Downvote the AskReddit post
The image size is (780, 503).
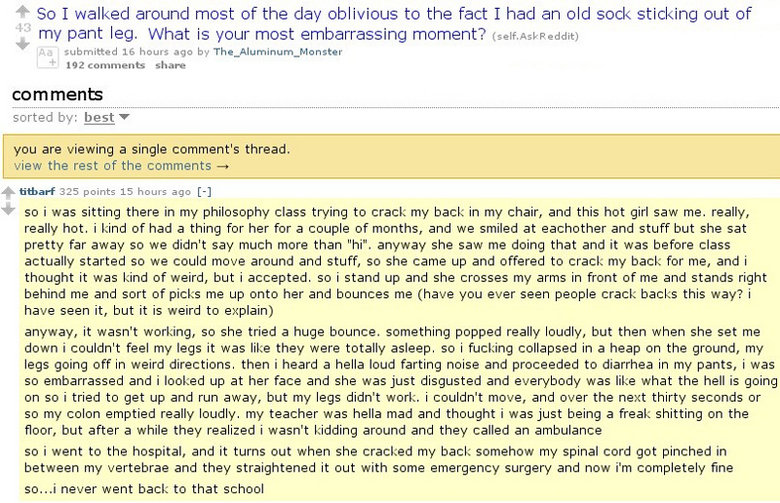(22, 44)
